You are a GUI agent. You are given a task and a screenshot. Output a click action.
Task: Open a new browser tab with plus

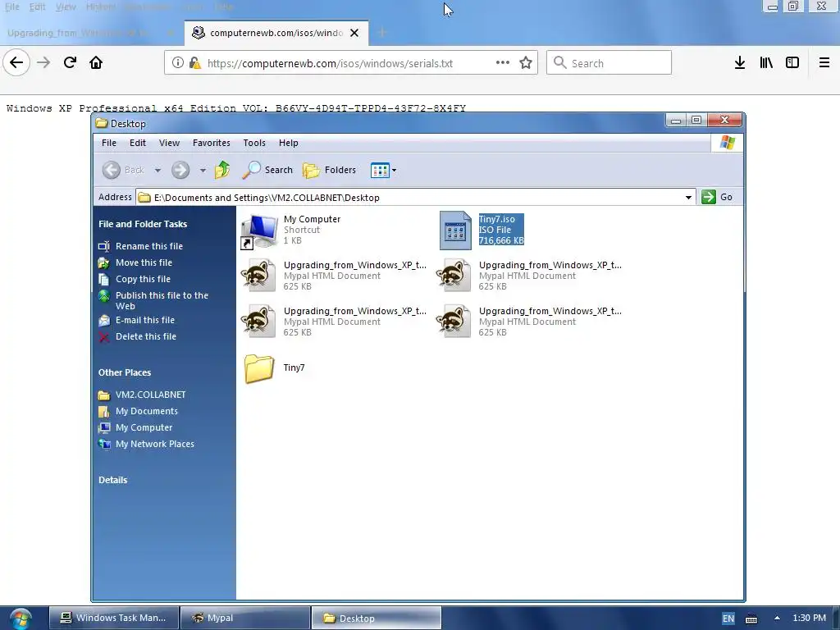pos(382,33)
